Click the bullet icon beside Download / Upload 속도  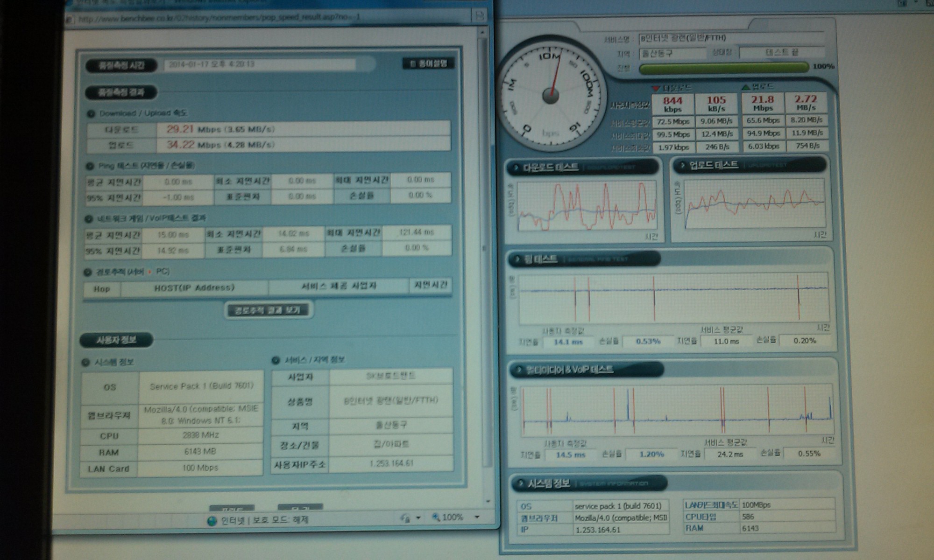pos(91,113)
